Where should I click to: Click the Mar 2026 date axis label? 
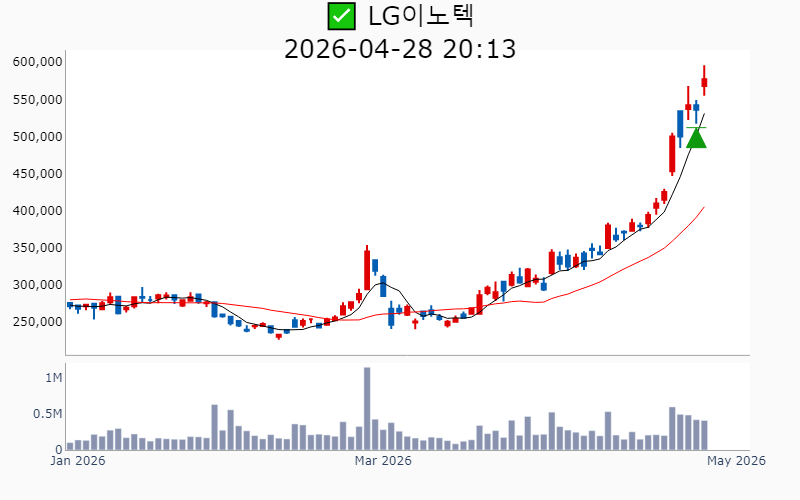[x=384, y=461]
